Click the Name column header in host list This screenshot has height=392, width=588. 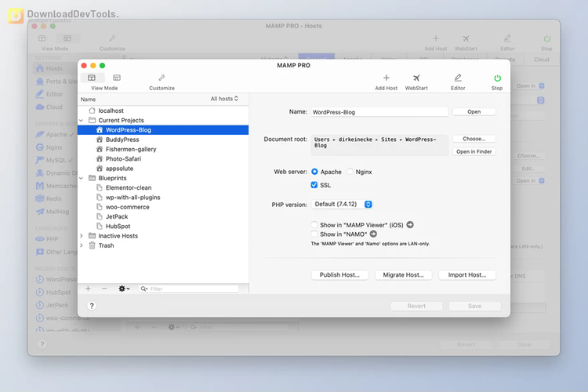point(88,100)
